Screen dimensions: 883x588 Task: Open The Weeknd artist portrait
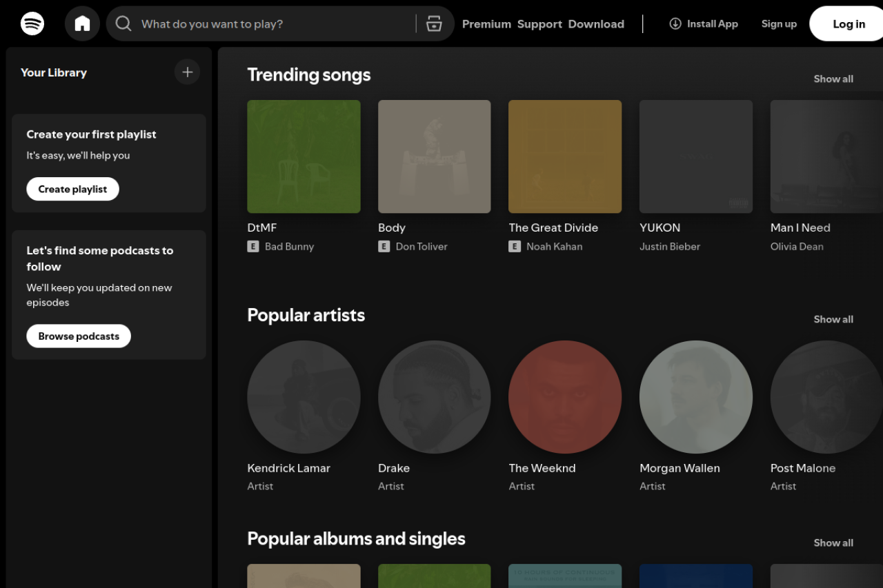564,397
